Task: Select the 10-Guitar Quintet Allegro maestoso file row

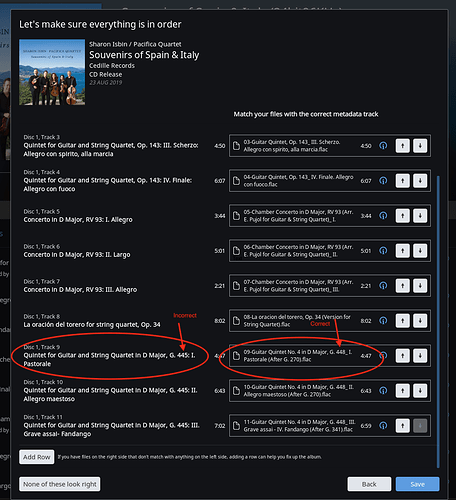Action: pyautogui.click(x=330, y=391)
